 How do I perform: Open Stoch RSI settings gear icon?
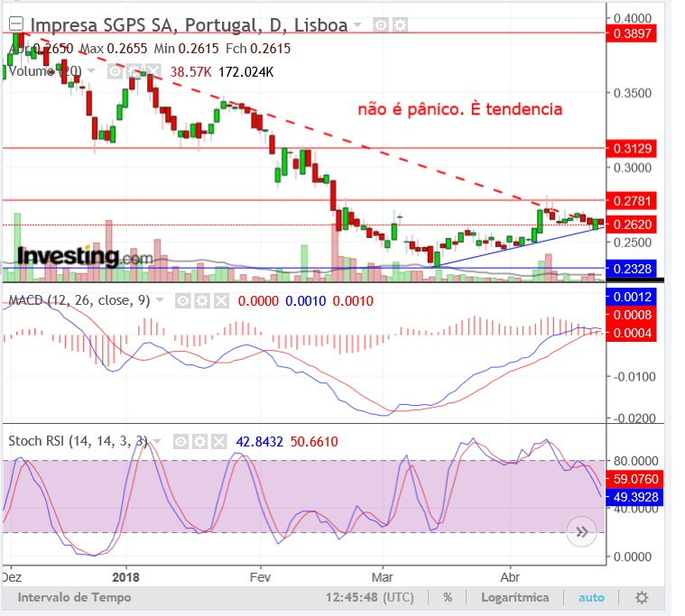[199, 442]
